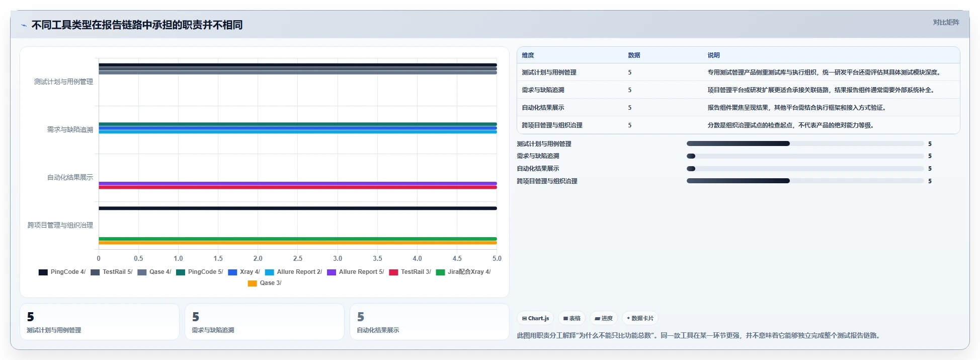Select the 数据卡片 tag chip

[x=640, y=318]
